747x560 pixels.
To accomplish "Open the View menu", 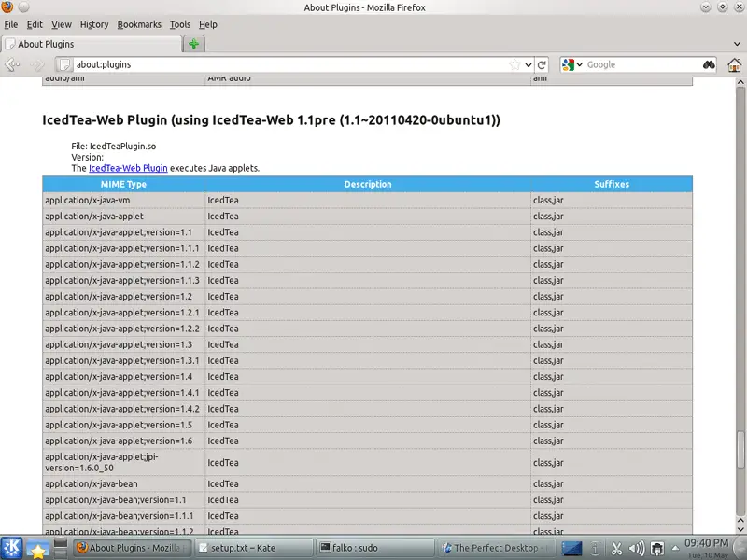I will click(x=62, y=24).
